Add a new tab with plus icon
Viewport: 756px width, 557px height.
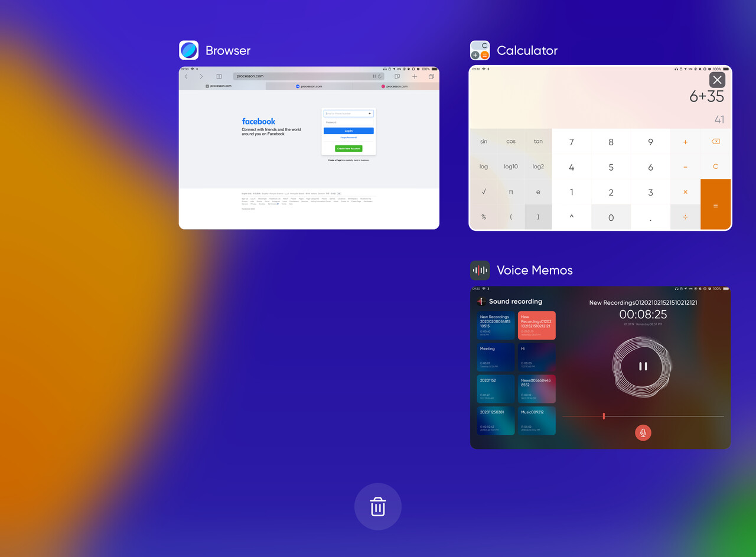tap(415, 76)
